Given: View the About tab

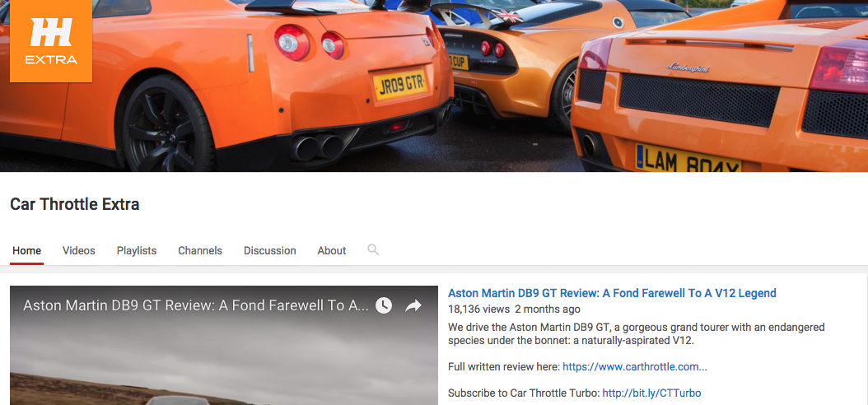Looking at the screenshot, I should click(x=332, y=250).
